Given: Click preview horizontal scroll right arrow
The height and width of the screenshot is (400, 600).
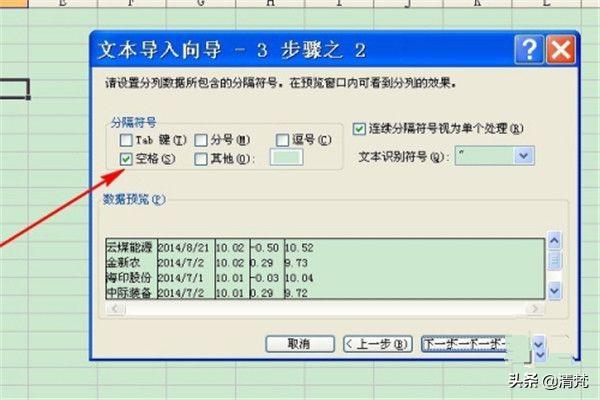Looking at the screenshot, I should coord(534,308).
